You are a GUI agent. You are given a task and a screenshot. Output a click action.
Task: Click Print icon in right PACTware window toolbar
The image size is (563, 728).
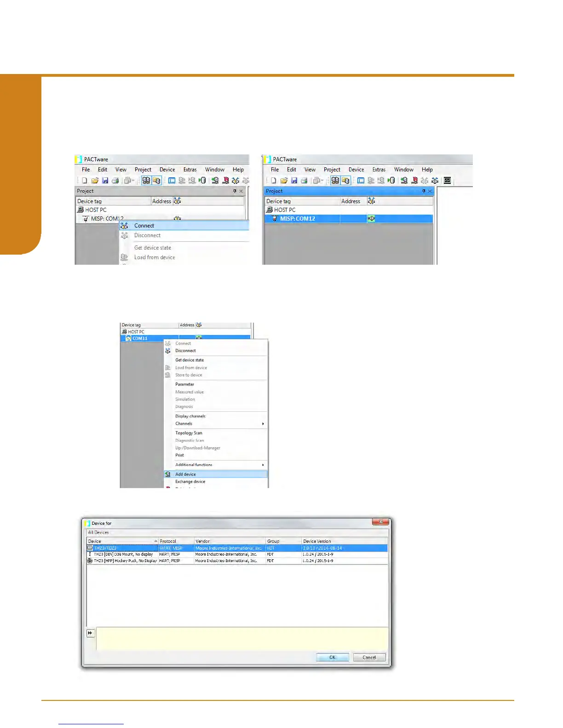(x=304, y=181)
